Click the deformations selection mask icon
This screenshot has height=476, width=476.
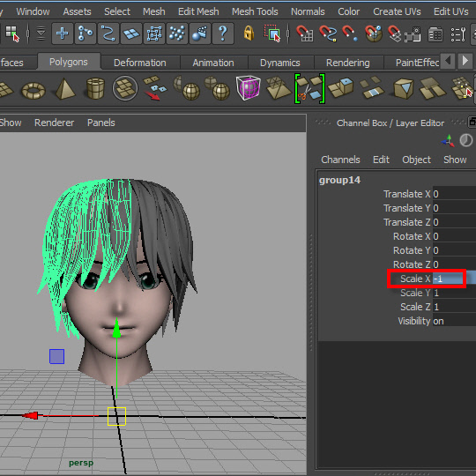tap(154, 33)
